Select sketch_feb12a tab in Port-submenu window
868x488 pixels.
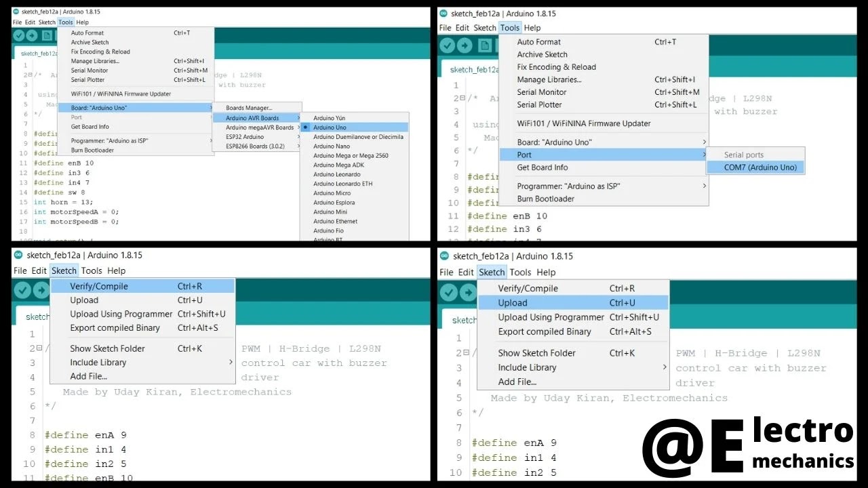(x=470, y=69)
